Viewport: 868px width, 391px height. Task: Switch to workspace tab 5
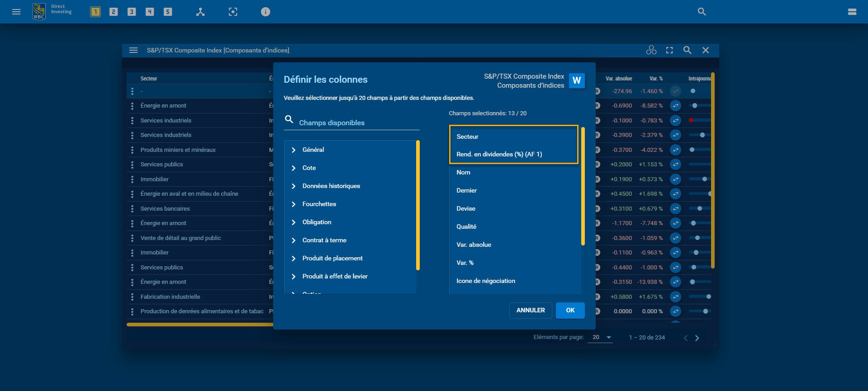point(168,12)
